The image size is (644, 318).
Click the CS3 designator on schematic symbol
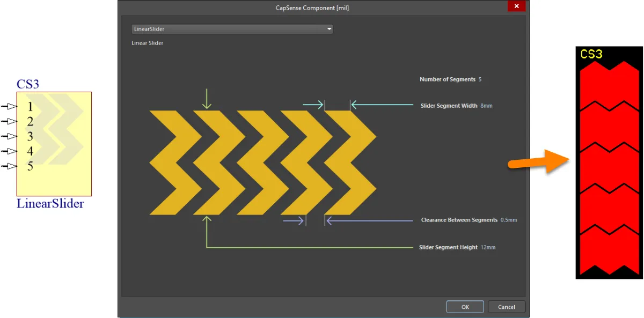28,84
